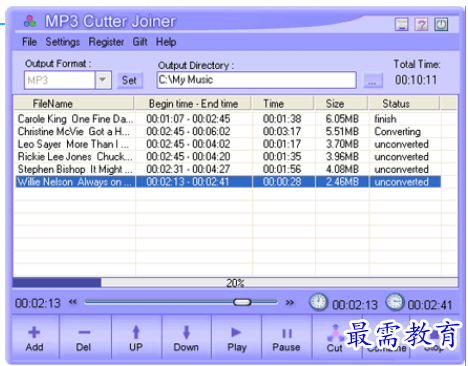Click the Size column header

pos(342,104)
